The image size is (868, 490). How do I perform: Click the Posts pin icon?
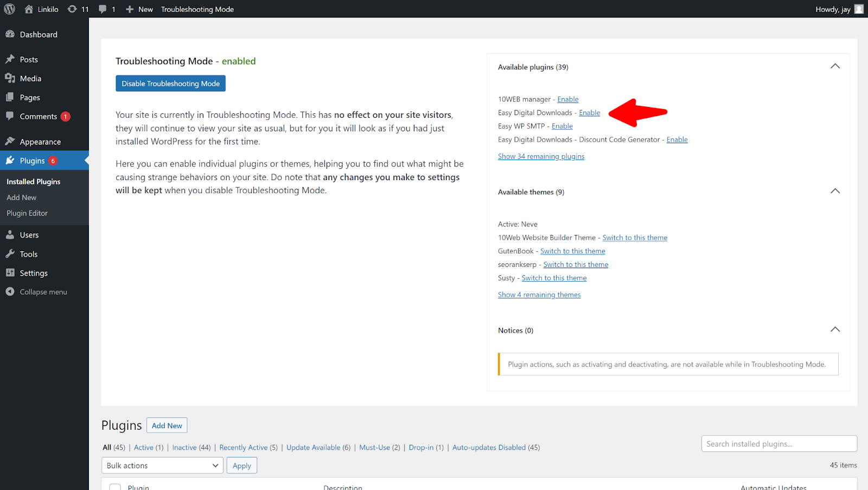coord(10,59)
